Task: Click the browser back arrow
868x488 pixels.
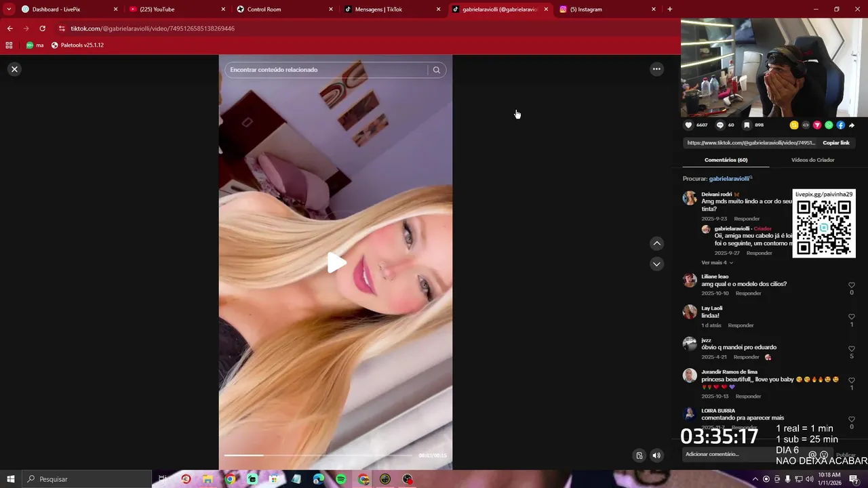Action: 9,28
